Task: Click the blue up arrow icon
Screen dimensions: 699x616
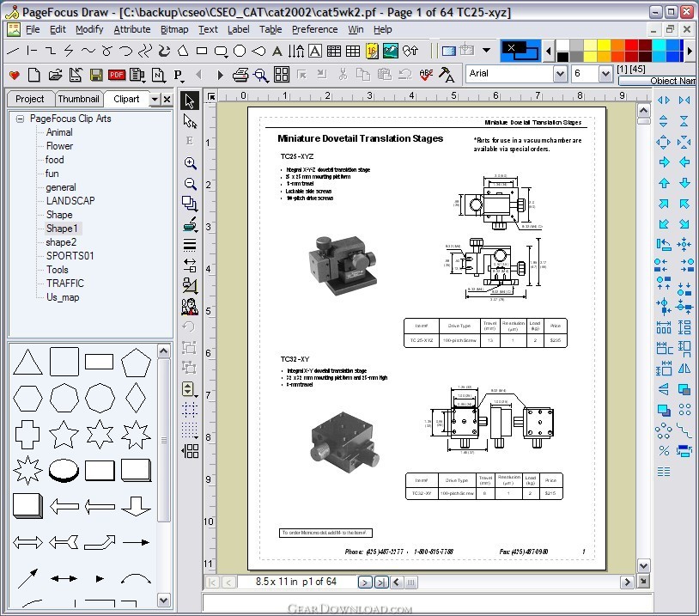Action: 664,183
